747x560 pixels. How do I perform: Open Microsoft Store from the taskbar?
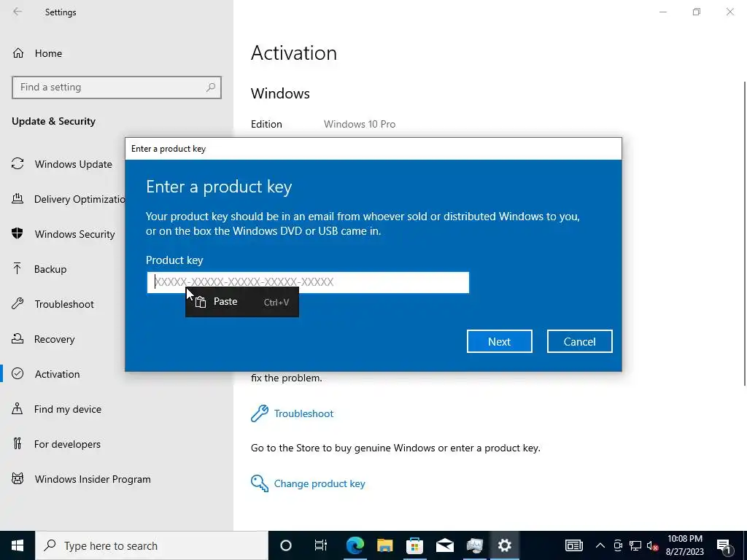click(414, 545)
